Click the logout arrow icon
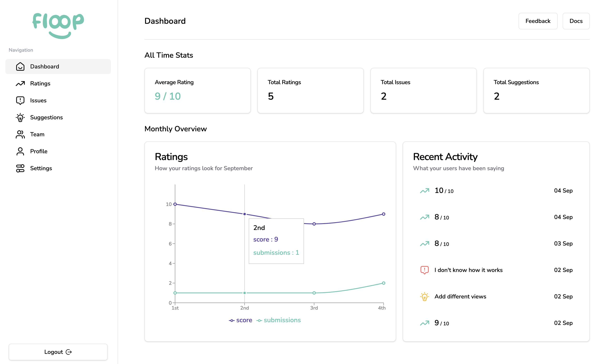 69,352
